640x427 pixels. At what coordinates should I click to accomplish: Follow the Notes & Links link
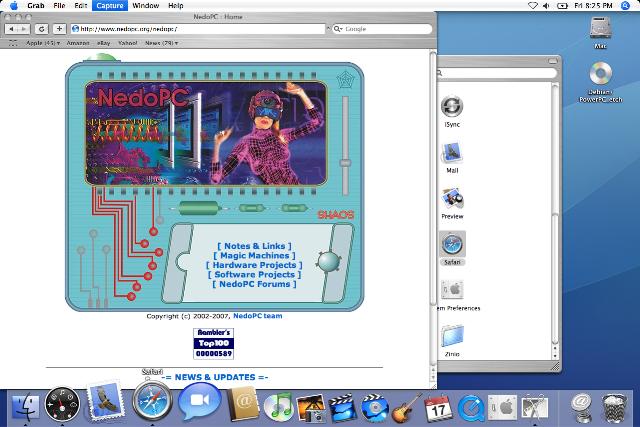pyautogui.click(x=254, y=246)
